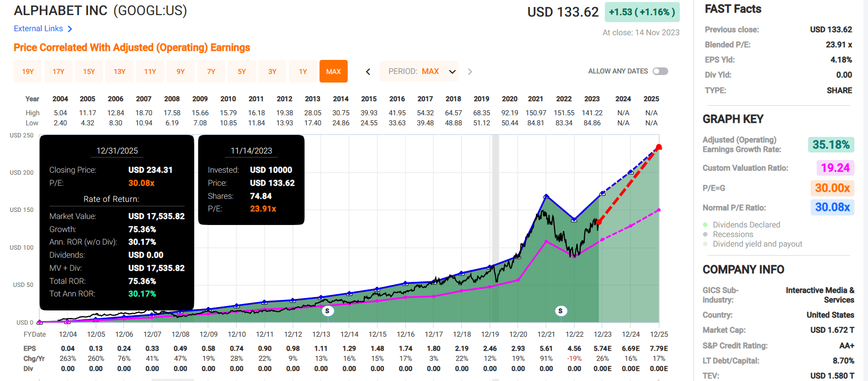Image resolution: width=868 pixels, height=381 pixels.
Task: Enable the Allow Any Dates switch
Action: pyautogui.click(x=660, y=71)
